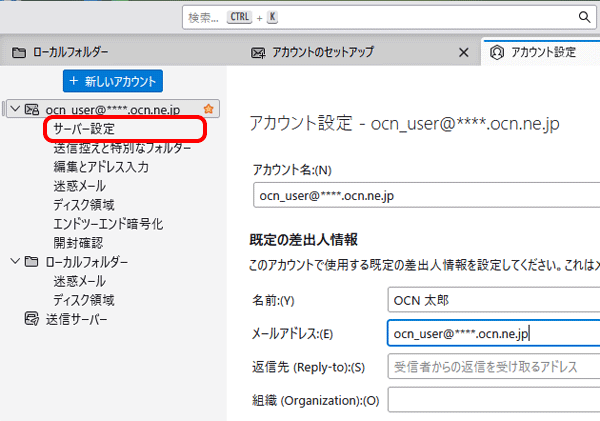Focus the メールアドレス input field
This screenshot has width=600, height=421.
(x=492, y=333)
